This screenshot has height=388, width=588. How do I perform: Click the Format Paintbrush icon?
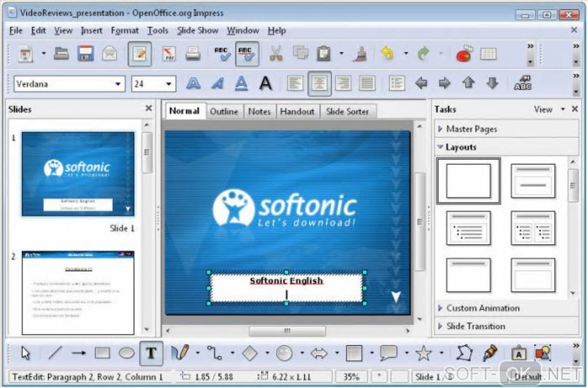360,54
